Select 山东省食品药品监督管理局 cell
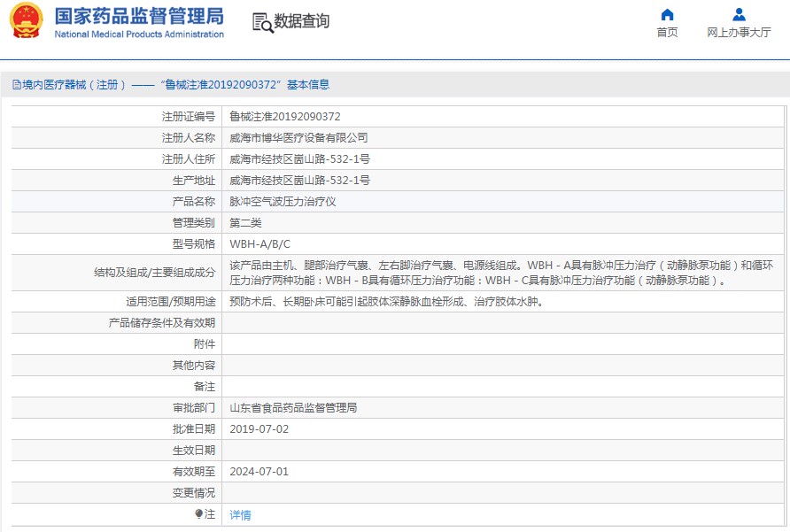 pos(293,407)
